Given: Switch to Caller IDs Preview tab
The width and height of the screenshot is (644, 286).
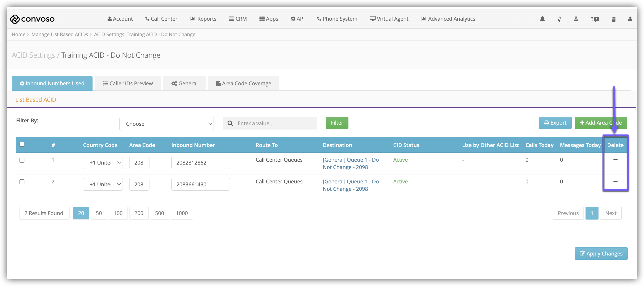Looking at the screenshot, I should pyautogui.click(x=128, y=83).
